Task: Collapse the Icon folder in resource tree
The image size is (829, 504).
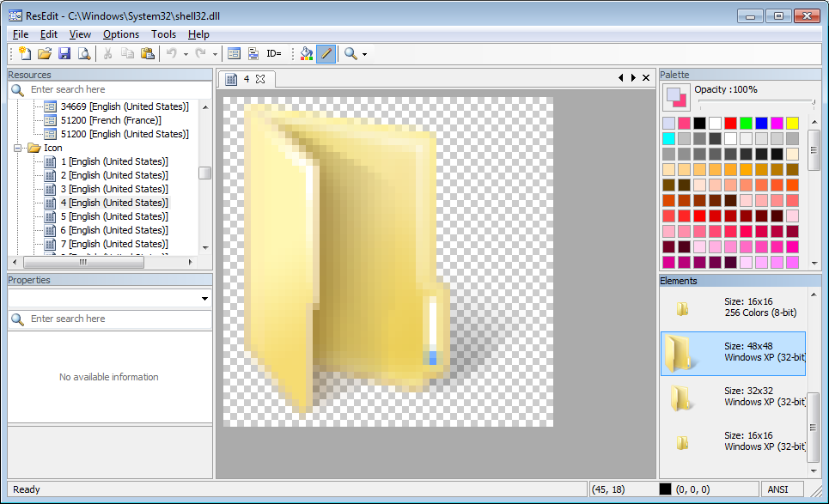Action: coord(19,148)
